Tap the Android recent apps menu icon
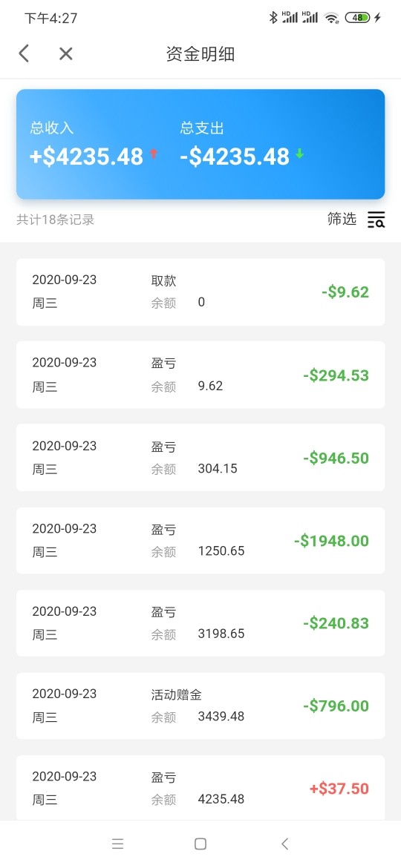The width and height of the screenshot is (401, 868). (x=117, y=844)
